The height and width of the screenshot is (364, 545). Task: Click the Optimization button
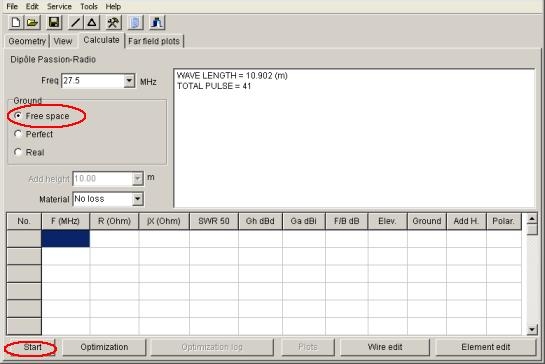pyautogui.click(x=104, y=347)
